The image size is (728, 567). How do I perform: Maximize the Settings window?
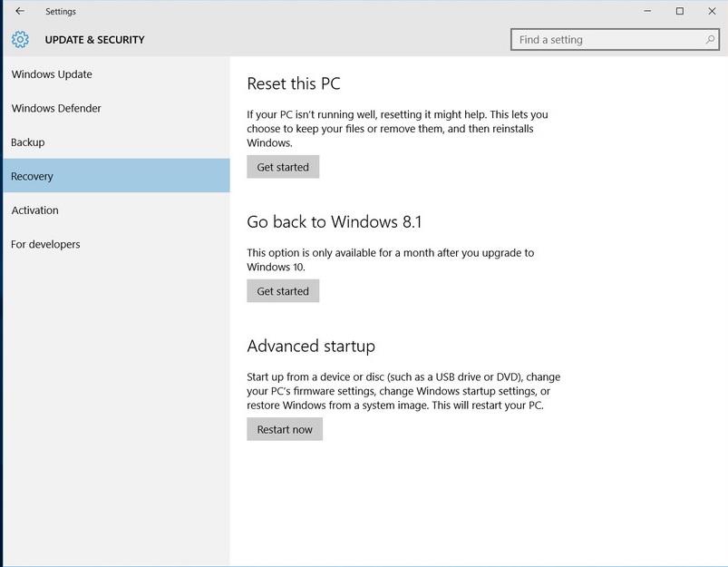coord(680,11)
